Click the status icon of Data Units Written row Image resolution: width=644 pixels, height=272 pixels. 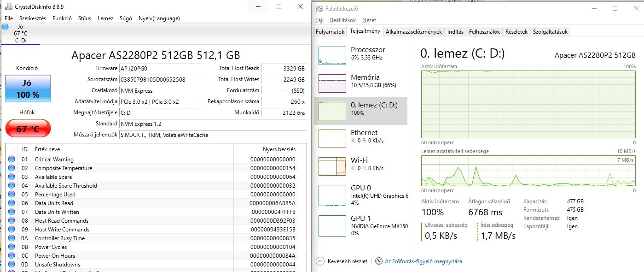pos(12,212)
